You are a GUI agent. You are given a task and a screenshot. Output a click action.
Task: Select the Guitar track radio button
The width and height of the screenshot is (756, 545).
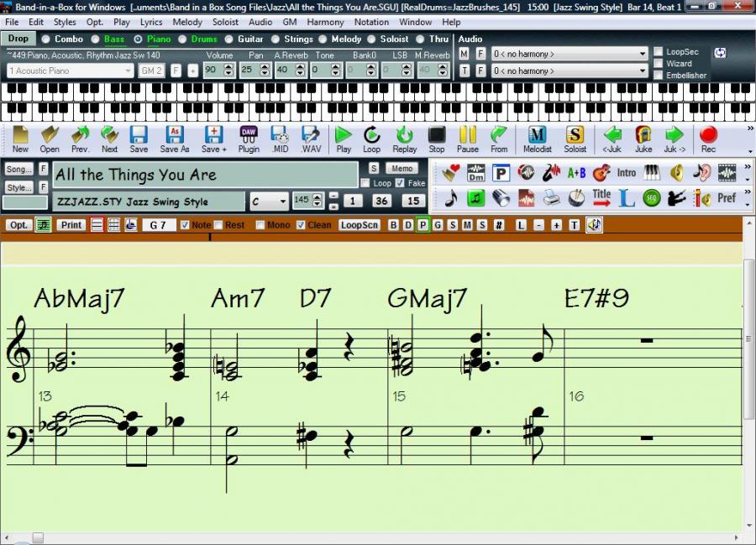[228, 39]
